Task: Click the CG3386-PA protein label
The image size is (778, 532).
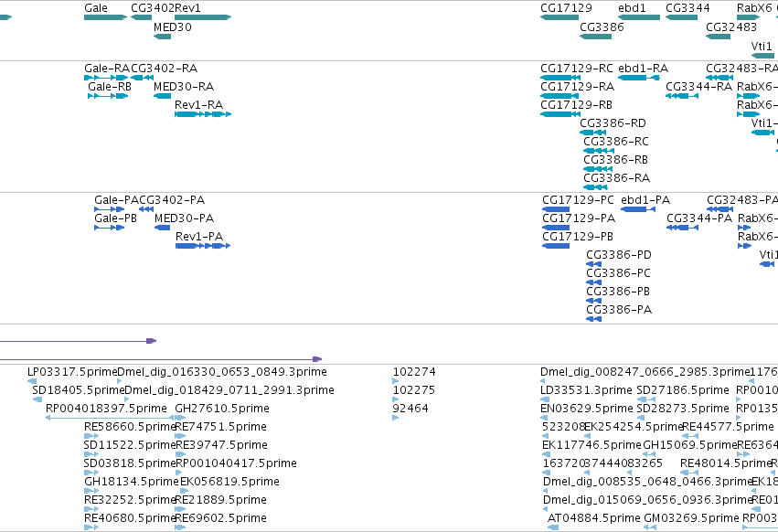Action: pos(619,310)
